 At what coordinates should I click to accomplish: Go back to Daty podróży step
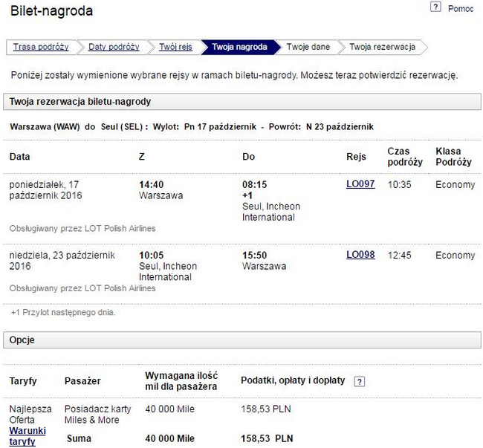114,47
